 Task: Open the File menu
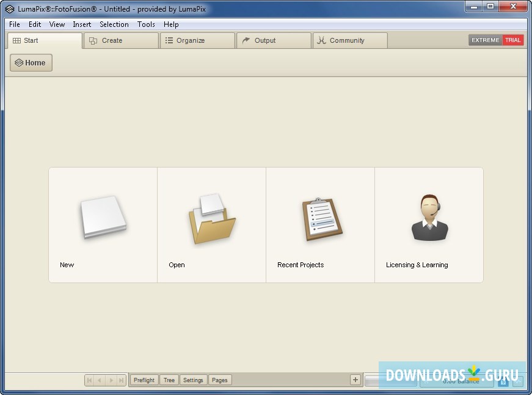(15, 24)
